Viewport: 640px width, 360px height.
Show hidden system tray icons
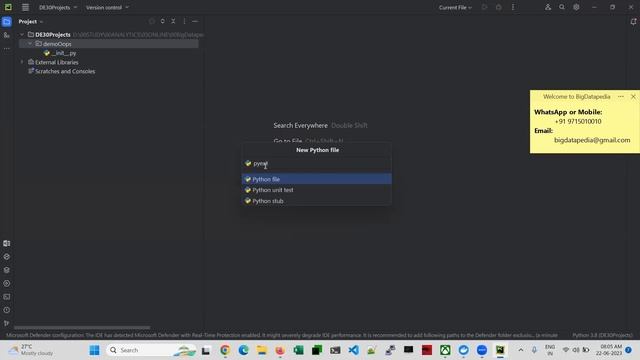tap(520, 350)
